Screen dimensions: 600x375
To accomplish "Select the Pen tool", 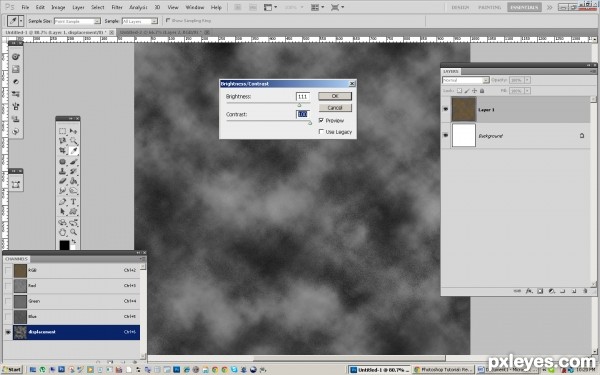I will point(62,202).
